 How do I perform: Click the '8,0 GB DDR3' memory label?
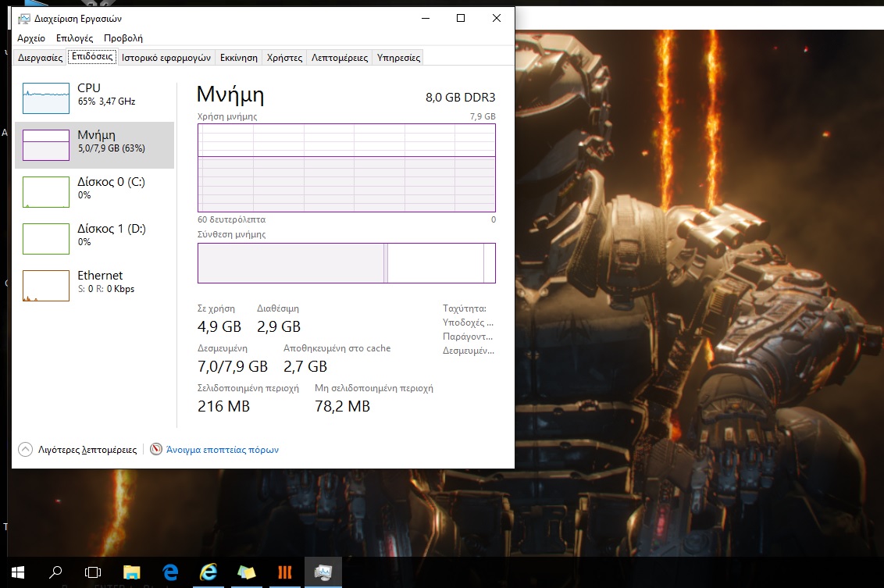[x=460, y=97]
